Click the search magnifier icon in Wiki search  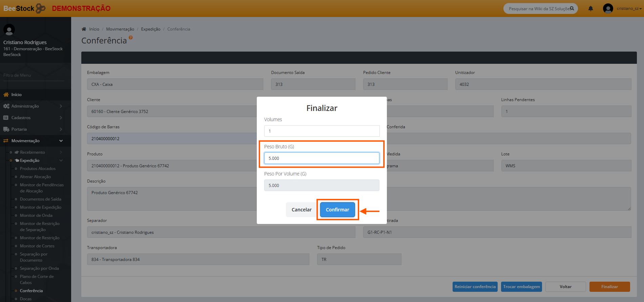pyautogui.click(x=572, y=8)
